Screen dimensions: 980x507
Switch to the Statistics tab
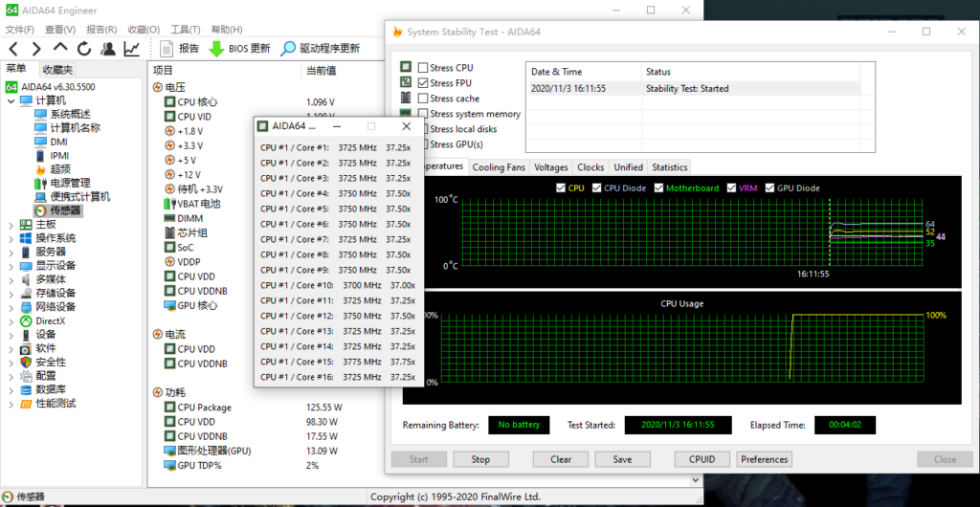(x=669, y=167)
